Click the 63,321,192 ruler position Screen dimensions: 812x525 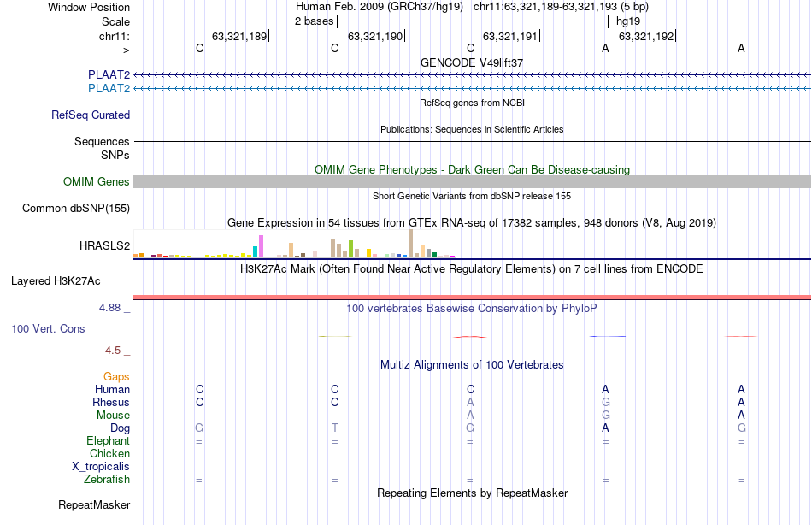(x=646, y=36)
